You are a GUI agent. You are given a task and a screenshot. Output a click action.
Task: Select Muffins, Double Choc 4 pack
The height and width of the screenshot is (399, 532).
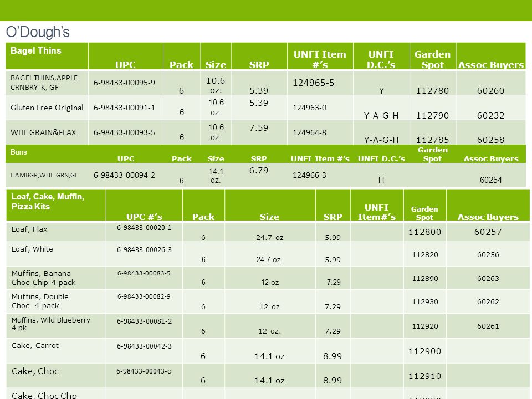[40, 301]
